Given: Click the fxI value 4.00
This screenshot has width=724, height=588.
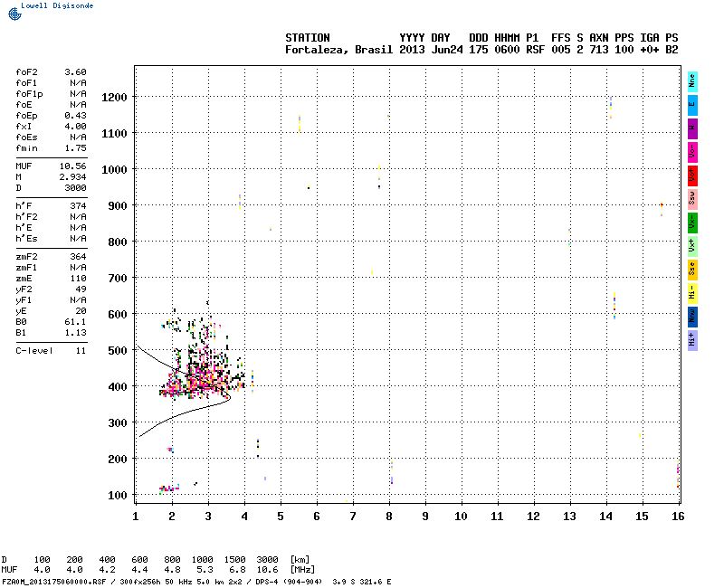Looking at the screenshot, I should click(75, 127).
